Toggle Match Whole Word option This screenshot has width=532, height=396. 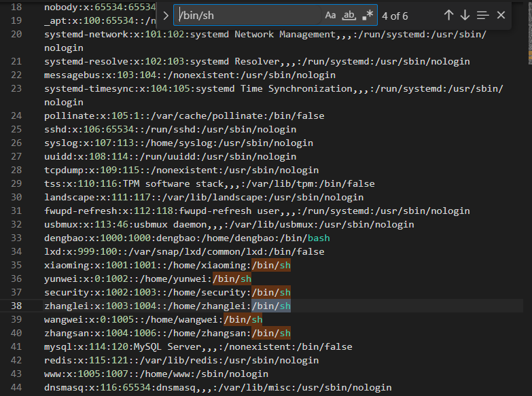click(x=349, y=15)
